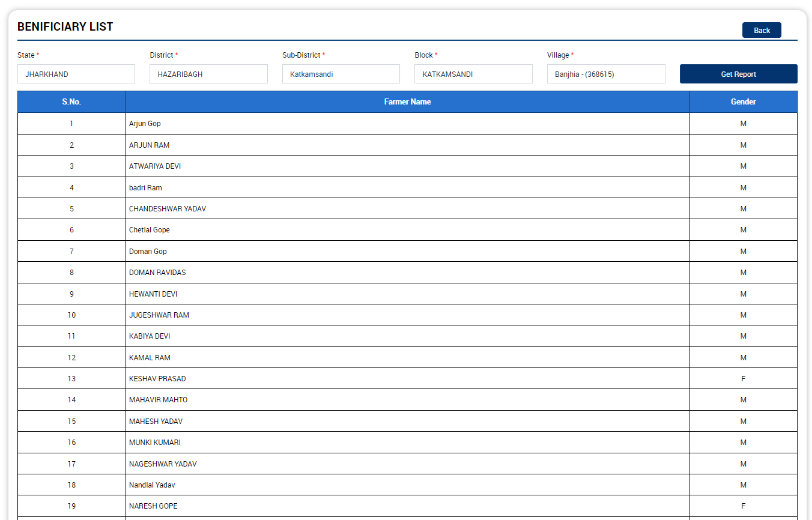The image size is (812, 520).
Task: Open the Block dropdown showing KATKAMSANDI
Action: pyautogui.click(x=473, y=74)
